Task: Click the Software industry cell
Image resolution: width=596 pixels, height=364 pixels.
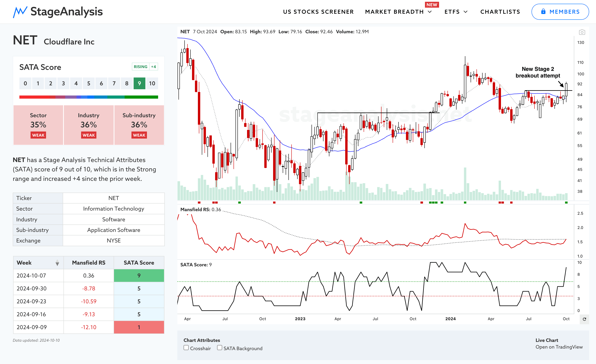Action: tap(113, 219)
